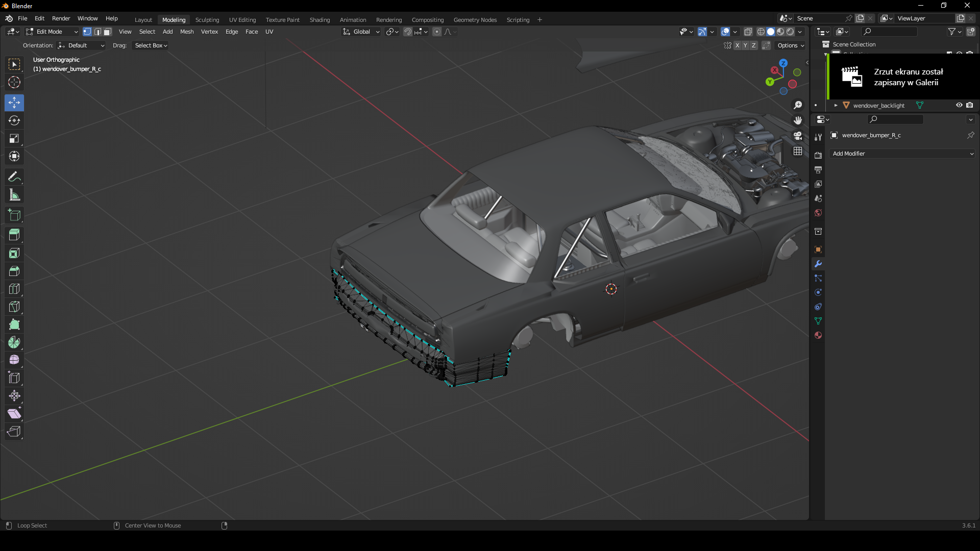Open the Material properties tab
Screen dimensions: 980x551
[818, 335]
